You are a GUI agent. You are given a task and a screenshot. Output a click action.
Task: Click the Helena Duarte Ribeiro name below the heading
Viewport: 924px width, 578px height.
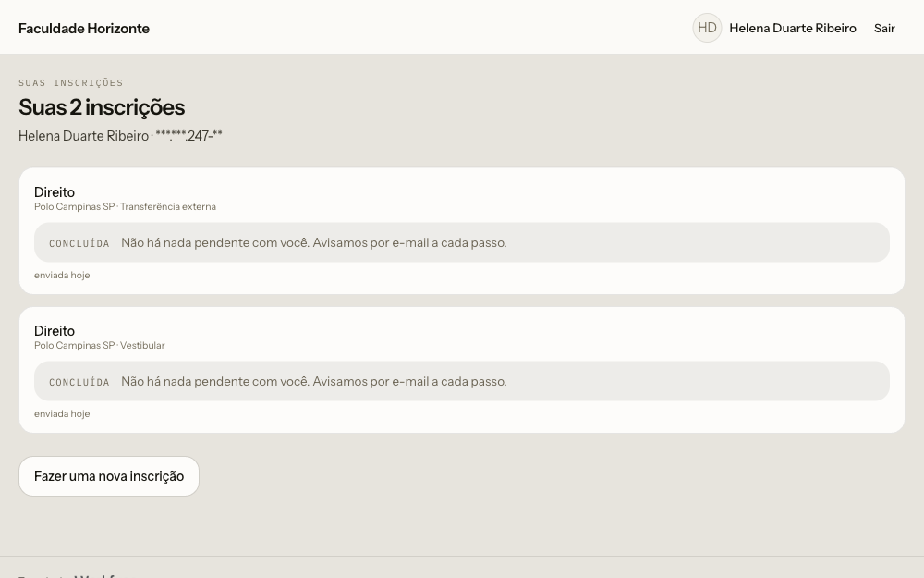(x=84, y=136)
